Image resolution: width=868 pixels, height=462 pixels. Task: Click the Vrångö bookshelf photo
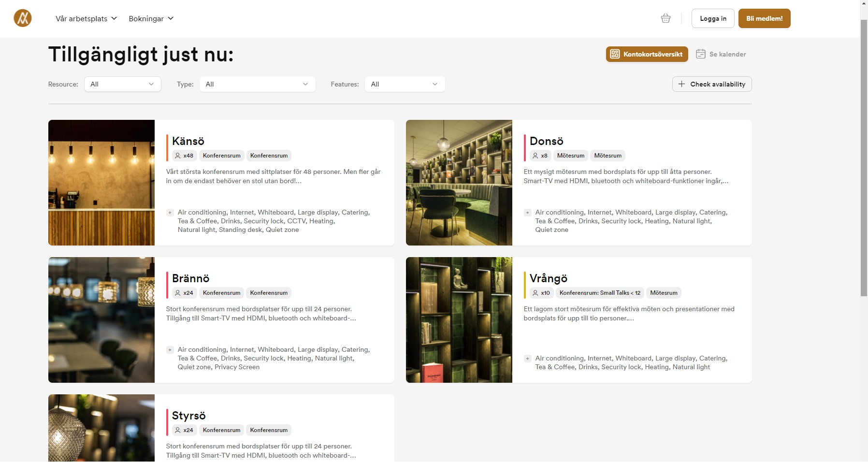(459, 320)
